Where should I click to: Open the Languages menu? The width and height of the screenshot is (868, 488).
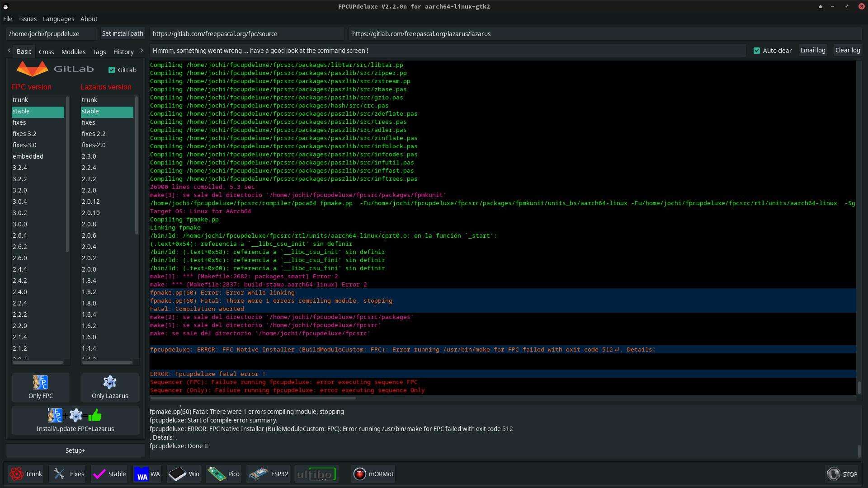point(58,19)
